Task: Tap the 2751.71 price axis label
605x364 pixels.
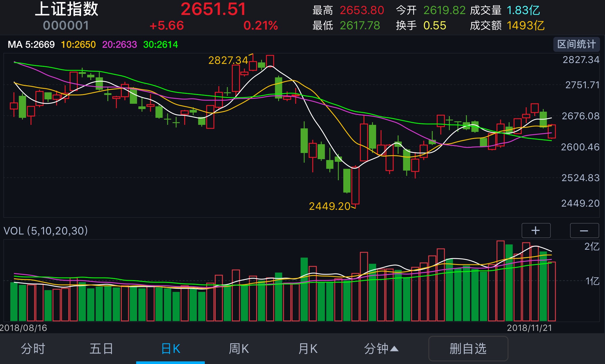Action: pos(582,85)
